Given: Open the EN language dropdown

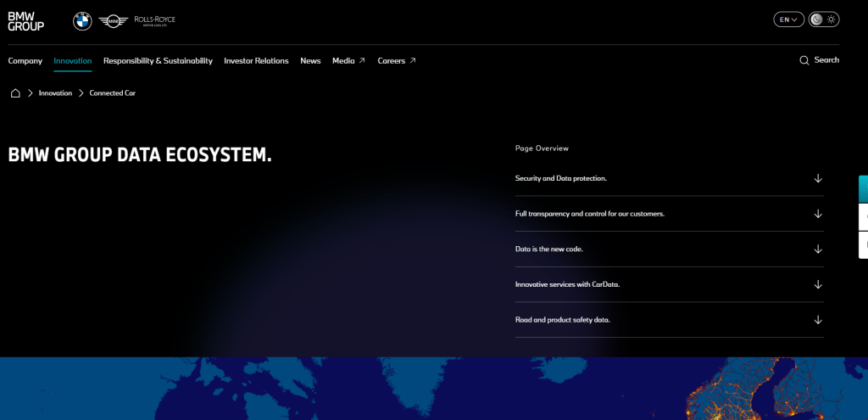Looking at the screenshot, I should (789, 20).
